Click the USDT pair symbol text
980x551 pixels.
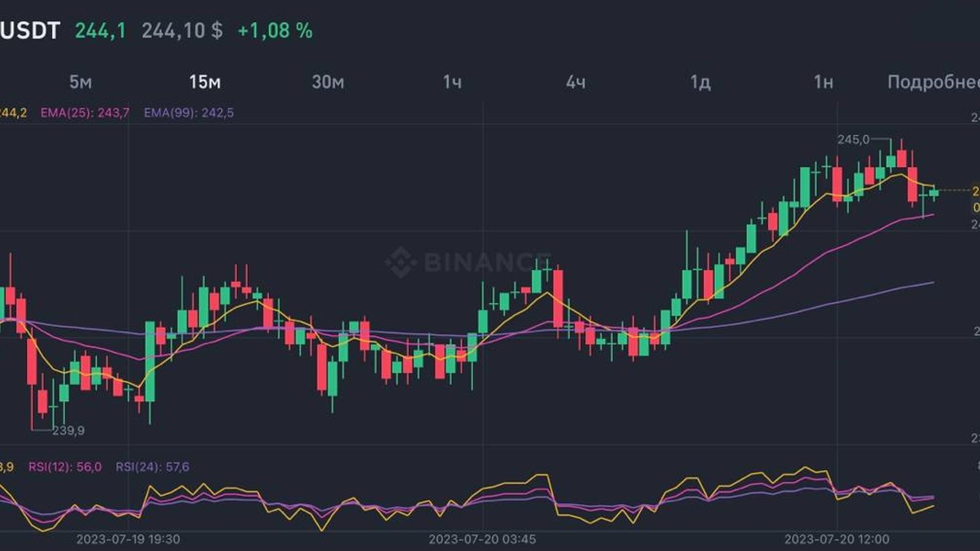click(29, 30)
